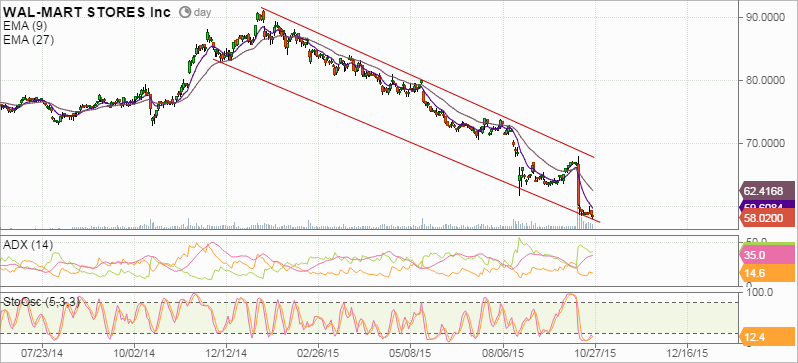Click the WAL-MART STORES Inc title
Viewport: 798px width, 363px height.
[x=88, y=12]
